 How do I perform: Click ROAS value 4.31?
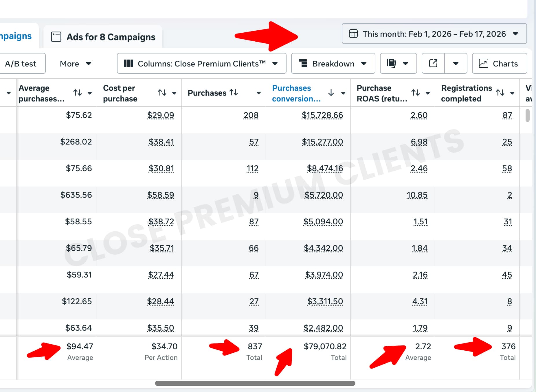click(x=420, y=302)
